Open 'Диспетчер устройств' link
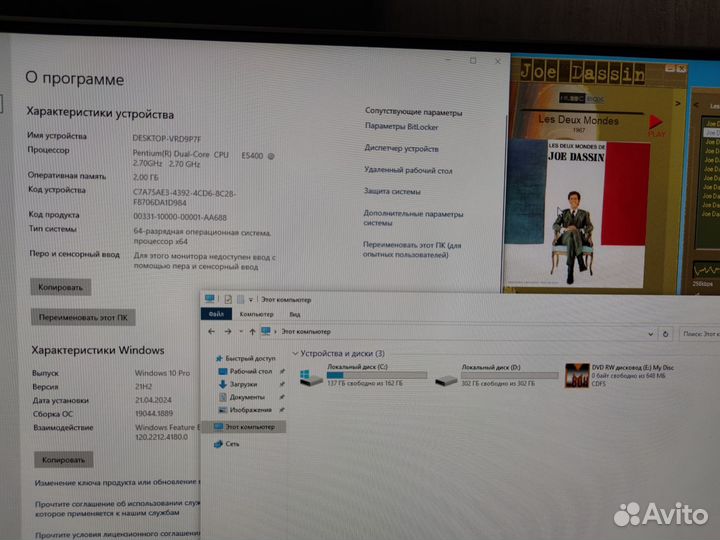The image size is (720, 540). (401, 148)
